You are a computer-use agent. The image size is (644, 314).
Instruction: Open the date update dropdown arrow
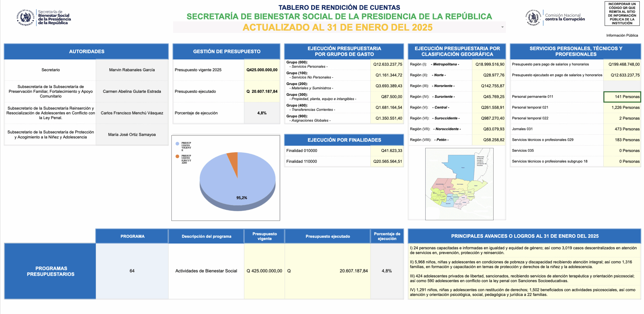(502, 27)
